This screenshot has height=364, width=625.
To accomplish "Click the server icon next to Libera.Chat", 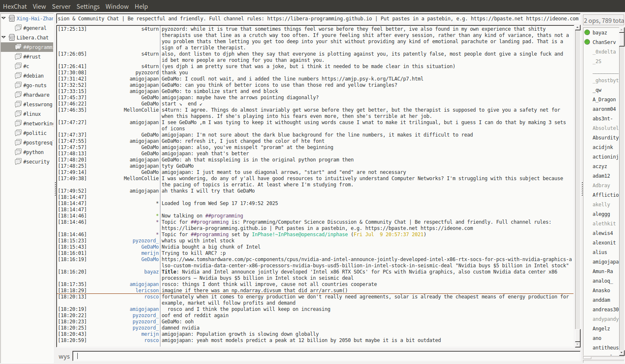I will [12, 37].
